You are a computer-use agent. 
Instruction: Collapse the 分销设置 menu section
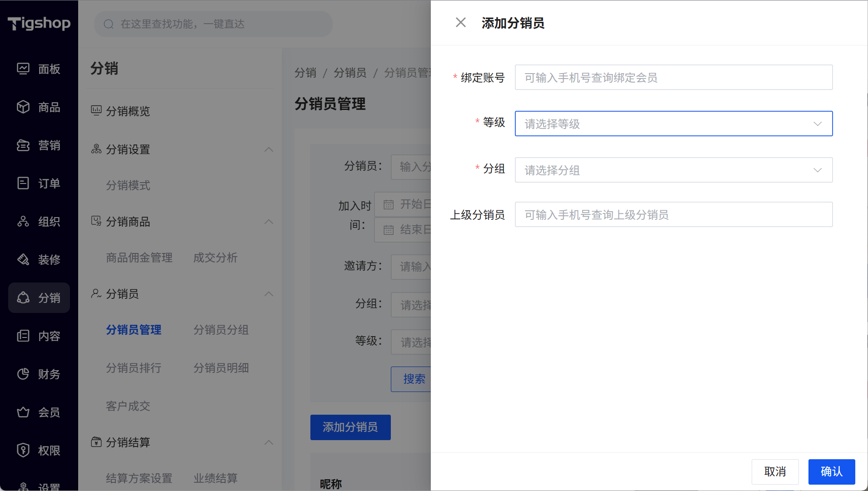click(269, 149)
